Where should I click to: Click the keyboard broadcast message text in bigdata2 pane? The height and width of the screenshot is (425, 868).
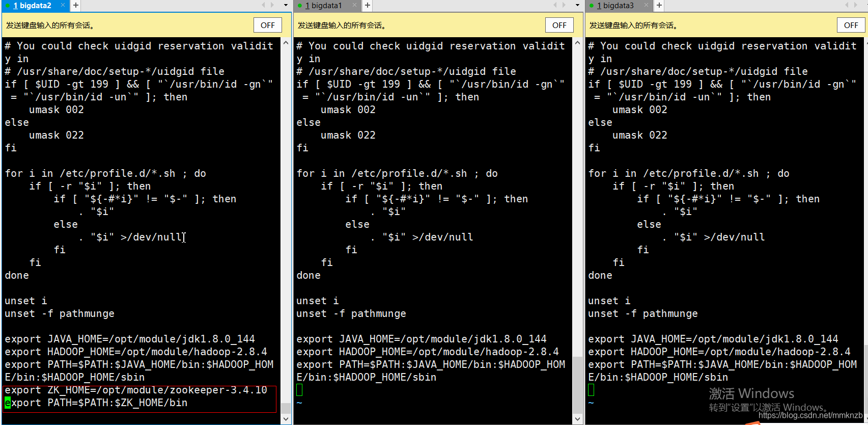point(50,25)
